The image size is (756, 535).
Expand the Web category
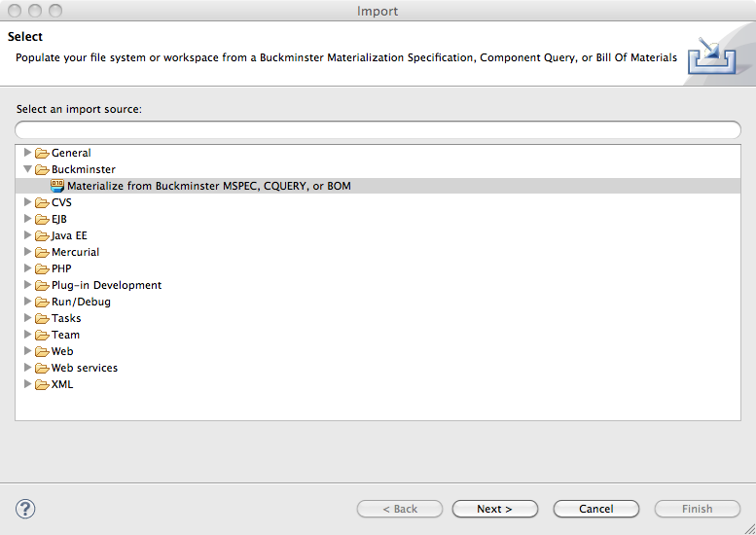pos(27,350)
